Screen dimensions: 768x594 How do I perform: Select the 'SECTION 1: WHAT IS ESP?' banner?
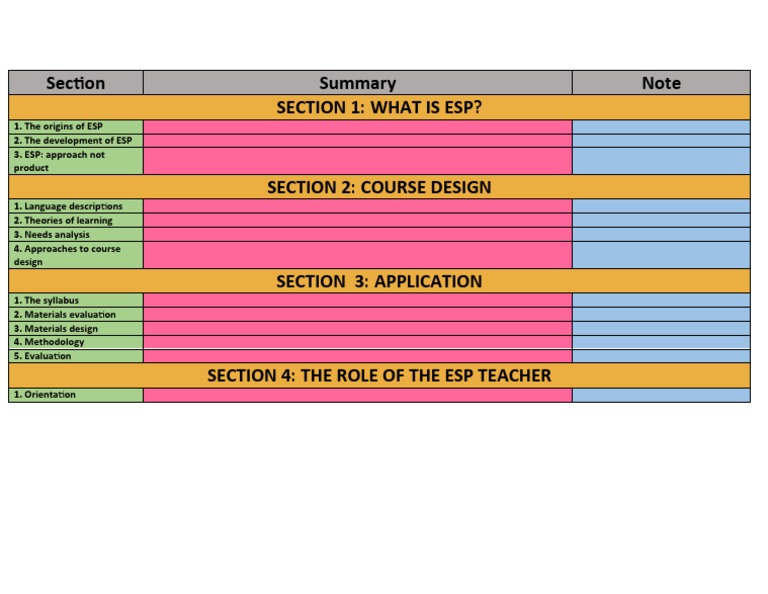click(379, 107)
